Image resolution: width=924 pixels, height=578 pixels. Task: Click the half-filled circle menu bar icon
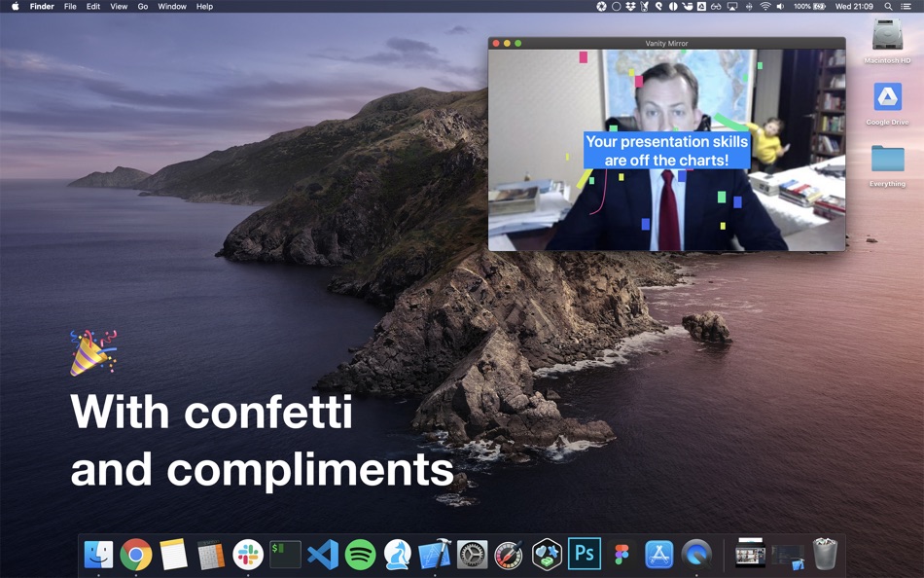[x=673, y=7]
